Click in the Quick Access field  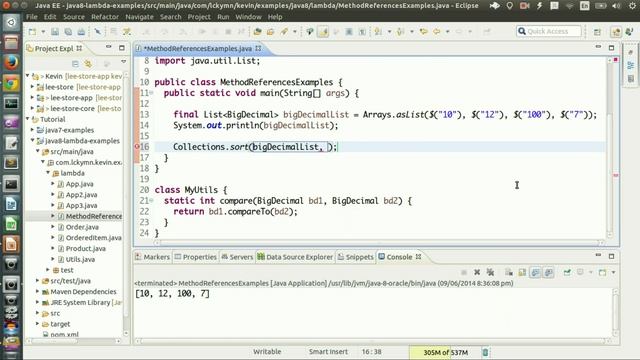pos(549,31)
